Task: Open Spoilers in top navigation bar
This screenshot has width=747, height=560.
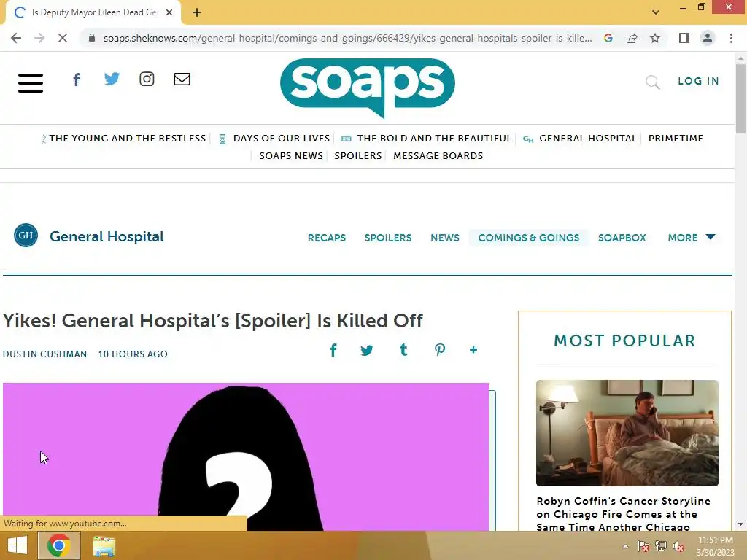Action: pyautogui.click(x=357, y=156)
